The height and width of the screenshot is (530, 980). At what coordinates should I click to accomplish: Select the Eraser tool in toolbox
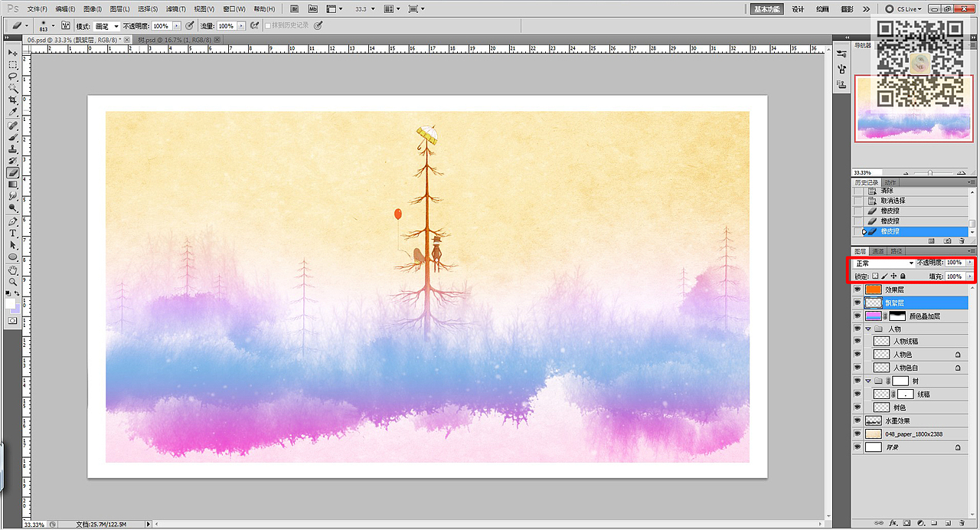point(13,172)
